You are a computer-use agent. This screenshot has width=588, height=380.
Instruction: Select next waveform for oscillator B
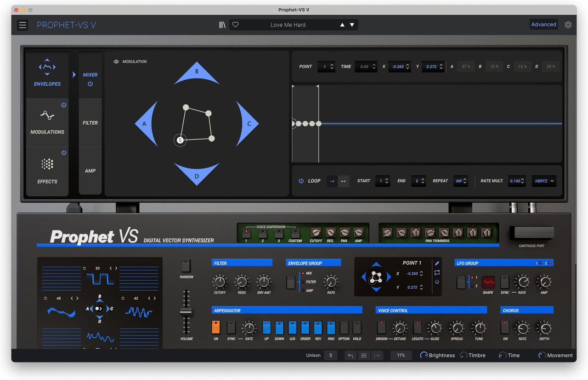point(116,268)
